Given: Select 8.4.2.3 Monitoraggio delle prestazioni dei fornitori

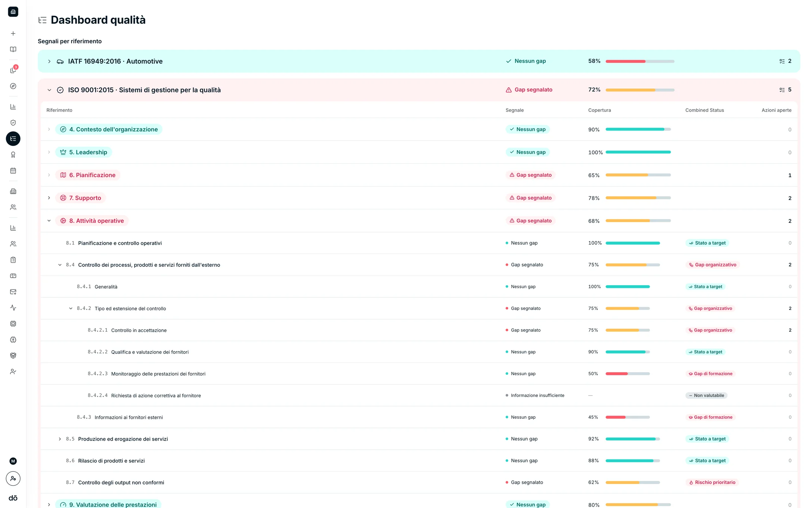Looking at the screenshot, I should 419,374.
